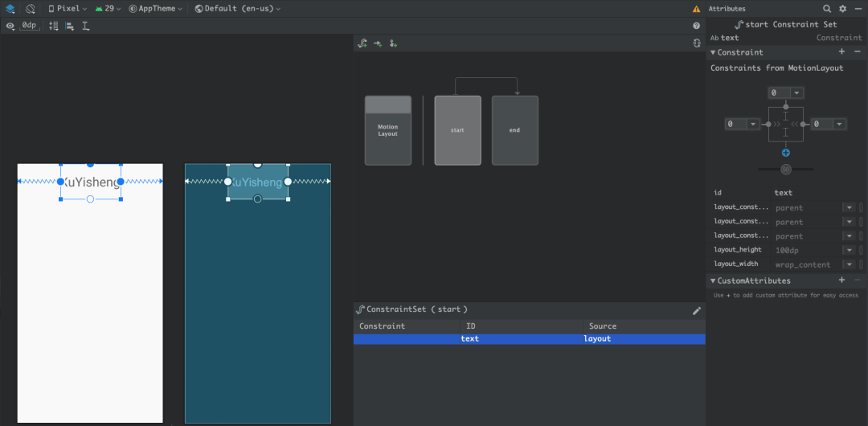The image size is (868, 426).
Task: Click the Create ConstraintSet icon
Action: 362,43
